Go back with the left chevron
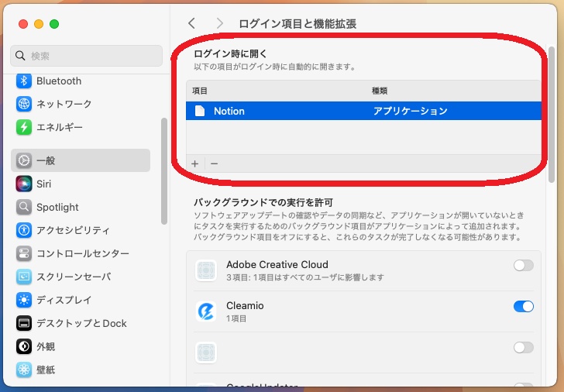The height and width of the screenshot is (392, 564). (x=191, y=24)
